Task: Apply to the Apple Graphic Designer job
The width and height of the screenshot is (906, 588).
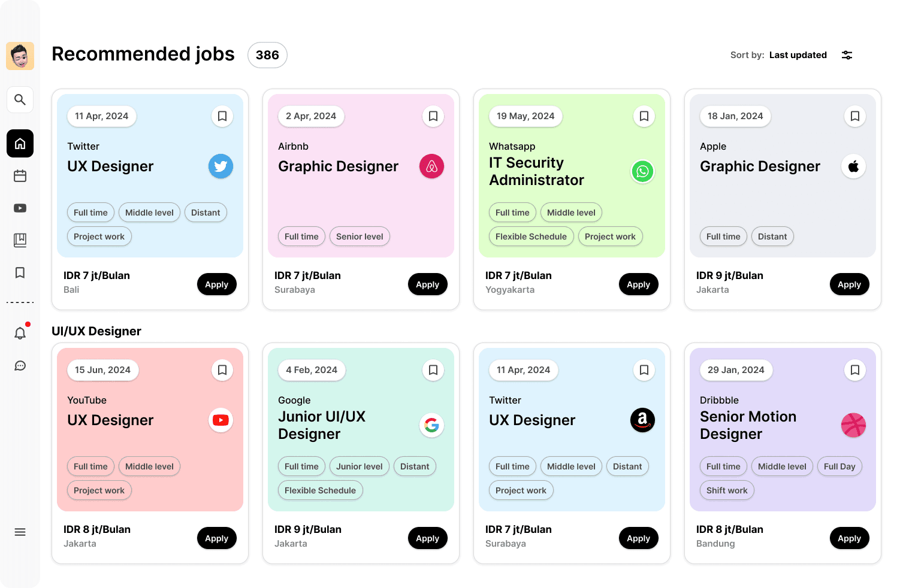Action: 849,284
